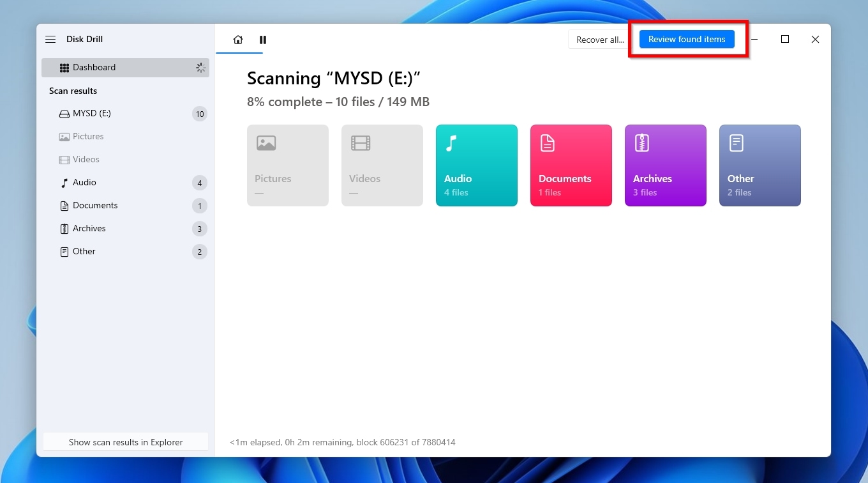The height and width of the screenshot is (483, 868).
Task: Click the Review found items button
Action: point(687,40)
